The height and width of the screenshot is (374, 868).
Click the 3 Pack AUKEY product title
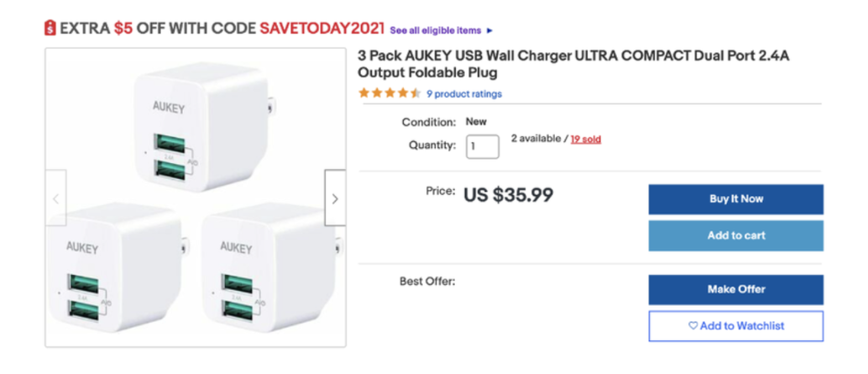pos(573,64)
